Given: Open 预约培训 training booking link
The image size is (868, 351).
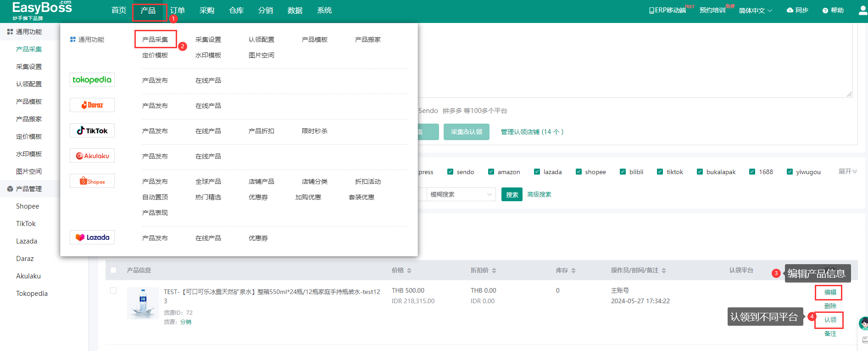Looking at the screenshot, I should tap(712, 10).
